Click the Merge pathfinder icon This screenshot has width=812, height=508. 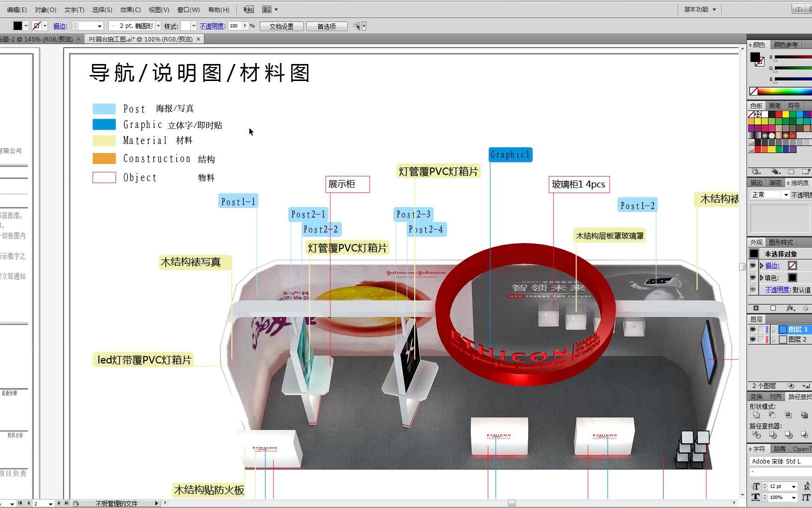coord(789,434)
